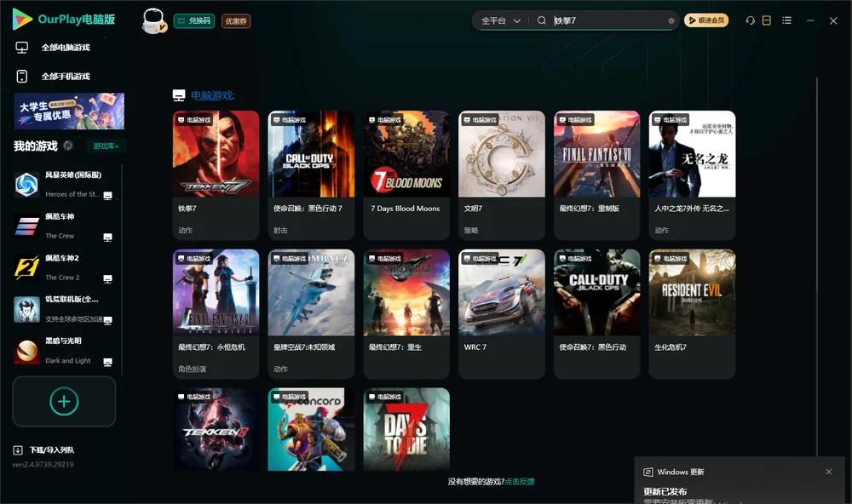Click the 全部电脑游戏 monitor icon
Viewport: 852px width, 504px height.
[x=22, y=48]
